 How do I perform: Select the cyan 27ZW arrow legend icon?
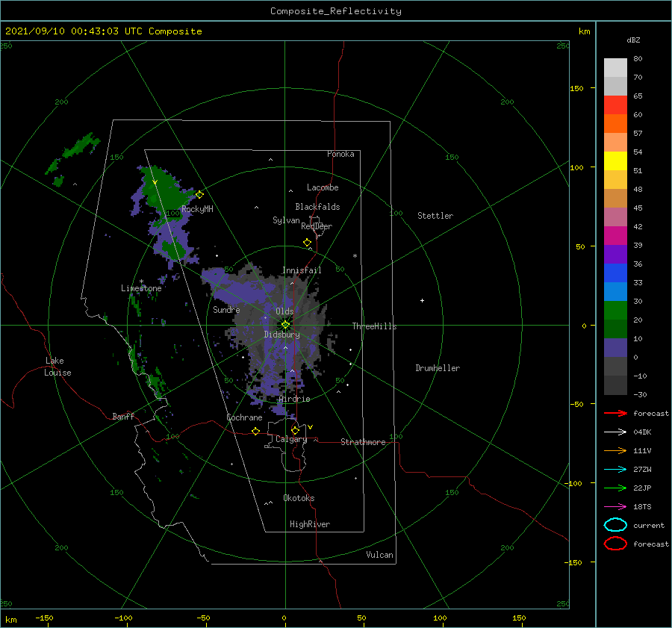(615, 470)
